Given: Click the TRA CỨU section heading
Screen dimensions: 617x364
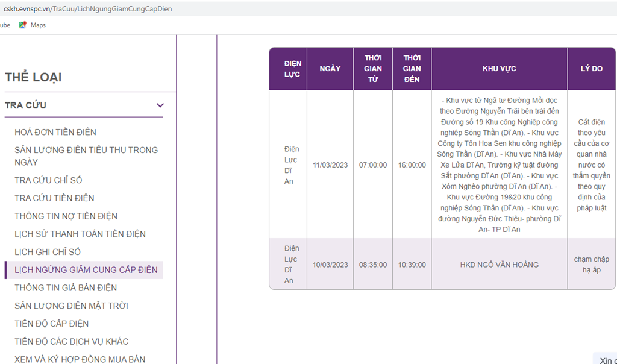Looking at the screenshot, I should click(x=25, y=105).
